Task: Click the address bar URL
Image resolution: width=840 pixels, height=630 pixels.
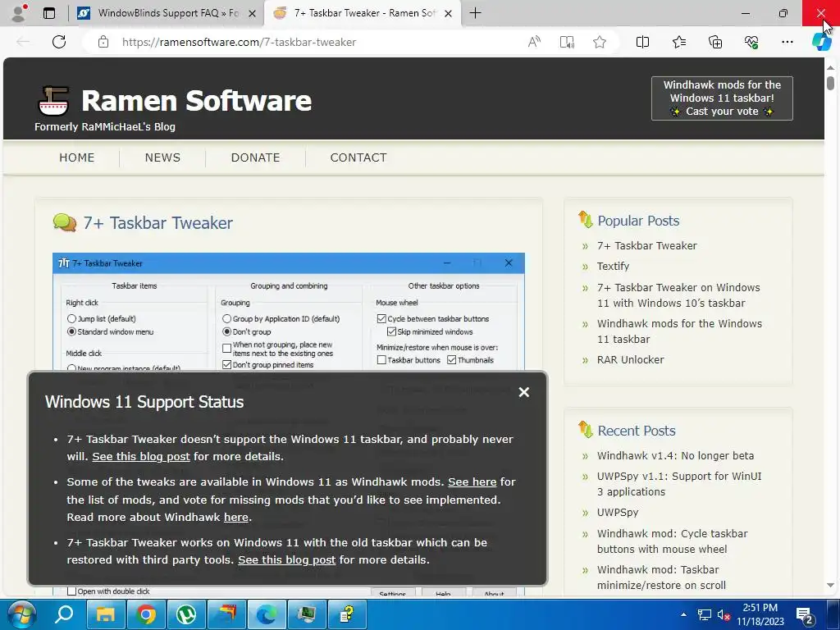Action: click(x=239, y=42)
